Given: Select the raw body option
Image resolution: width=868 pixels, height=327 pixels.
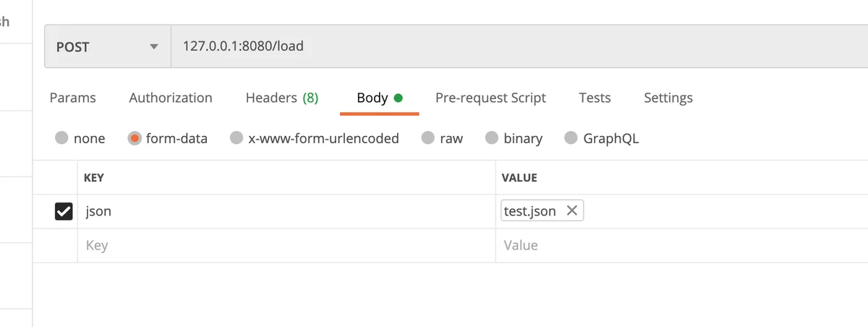Looking at the screenshot, I should coord(428,138).
